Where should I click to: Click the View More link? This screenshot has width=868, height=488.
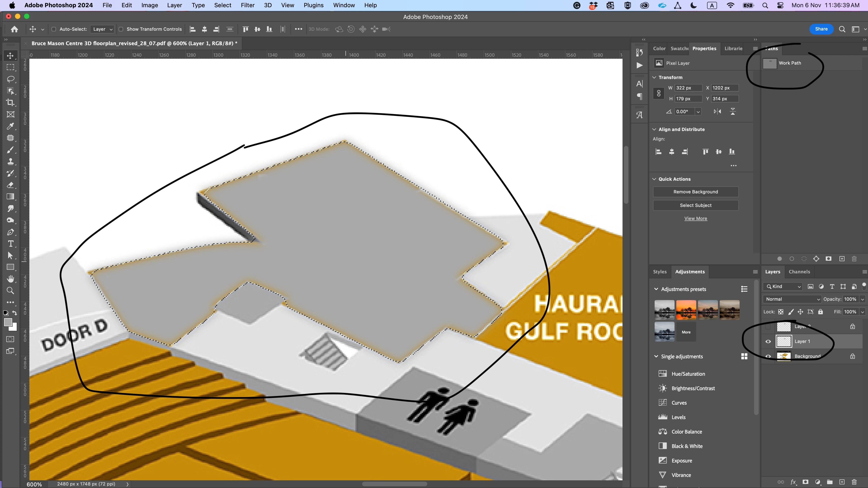[696, 218]
